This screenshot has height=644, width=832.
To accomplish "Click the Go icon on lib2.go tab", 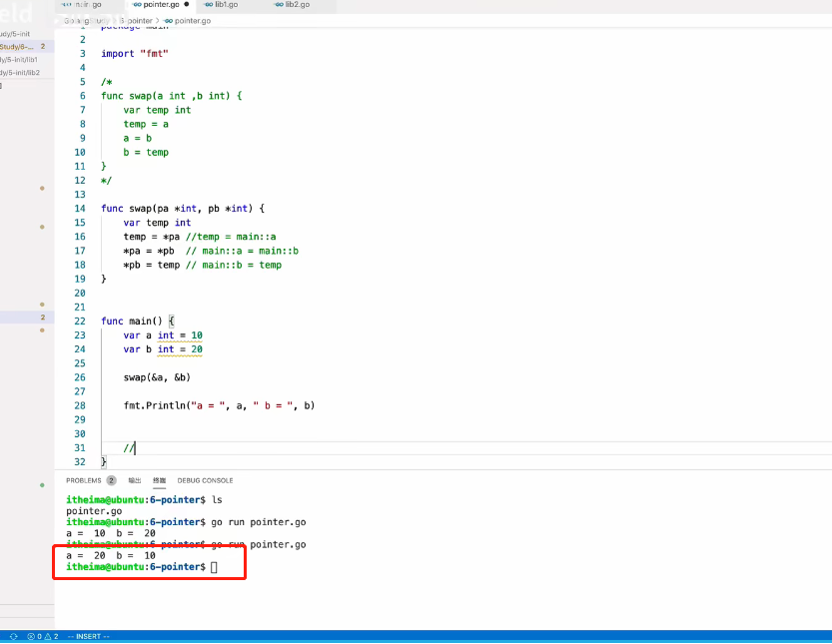I will (x=279, y=5).
